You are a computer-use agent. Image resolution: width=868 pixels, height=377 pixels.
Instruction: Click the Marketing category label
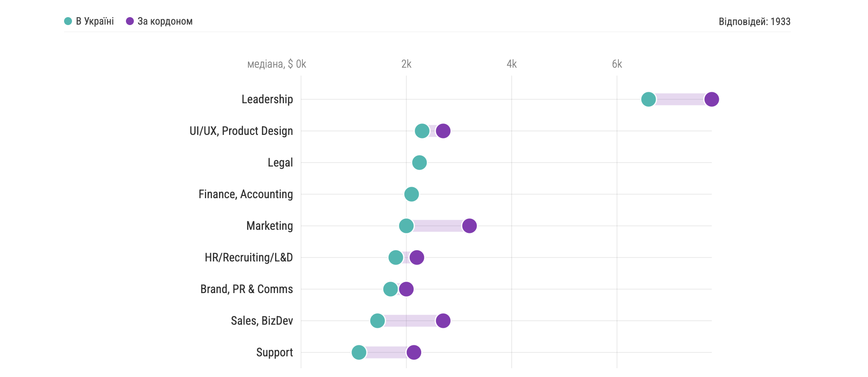point(269,226)
